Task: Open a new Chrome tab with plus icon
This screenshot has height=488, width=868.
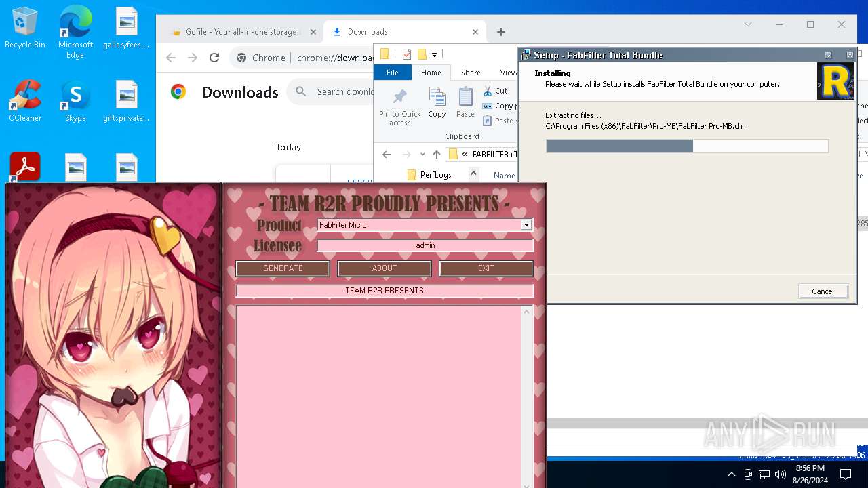Action: 501,32
